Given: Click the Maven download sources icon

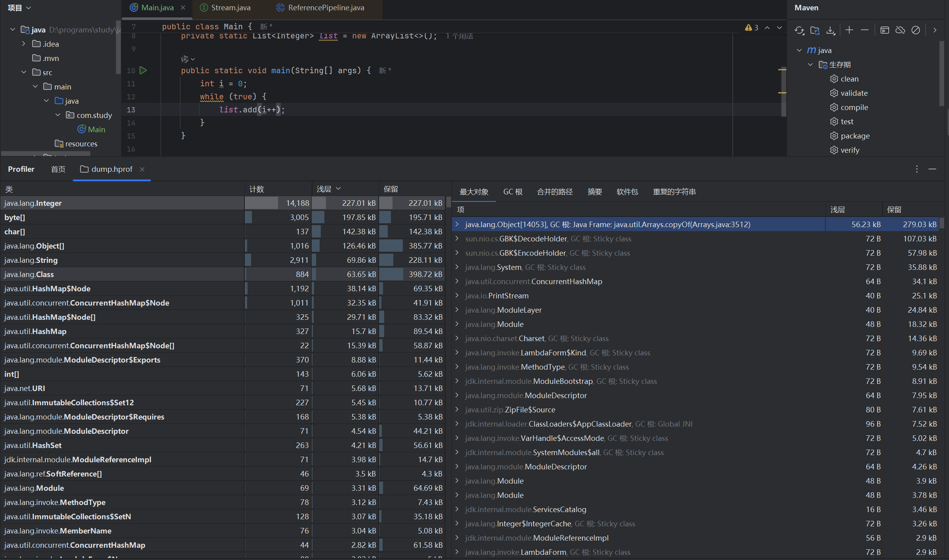Looking at the screenshot, I should point(831,30).
